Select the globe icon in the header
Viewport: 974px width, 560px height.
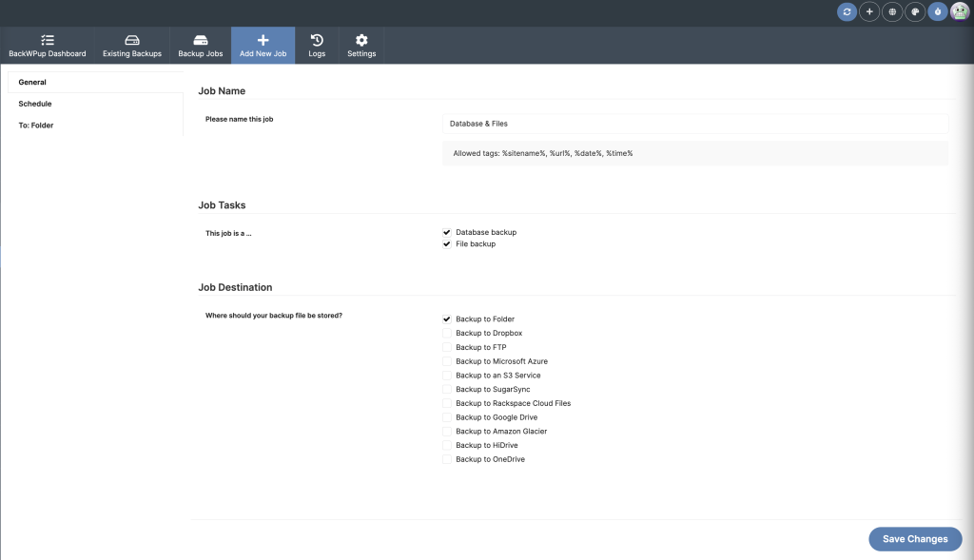[x=891, y=11]
